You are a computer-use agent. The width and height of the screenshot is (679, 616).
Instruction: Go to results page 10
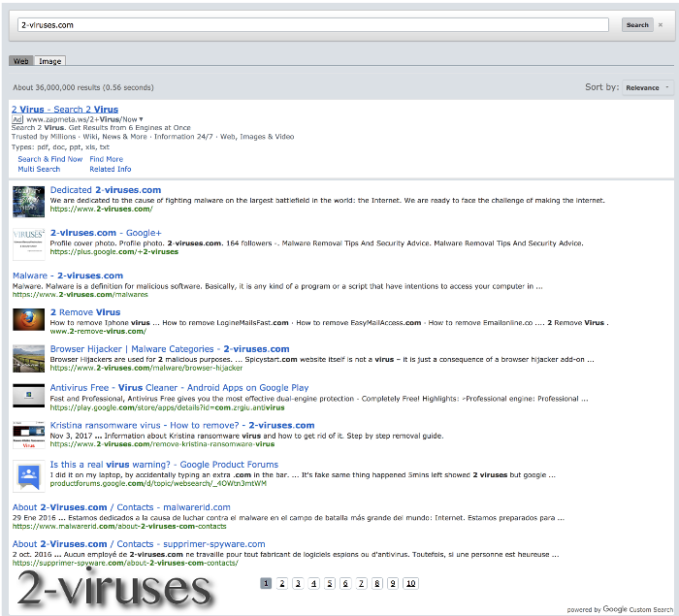pyautogui.click(x=411, y=584)
